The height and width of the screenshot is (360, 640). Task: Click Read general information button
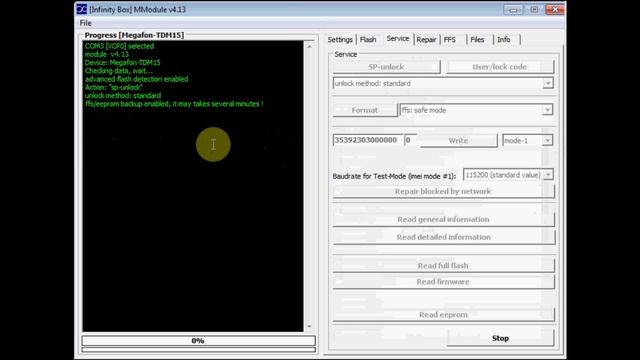tap(443, 220)
